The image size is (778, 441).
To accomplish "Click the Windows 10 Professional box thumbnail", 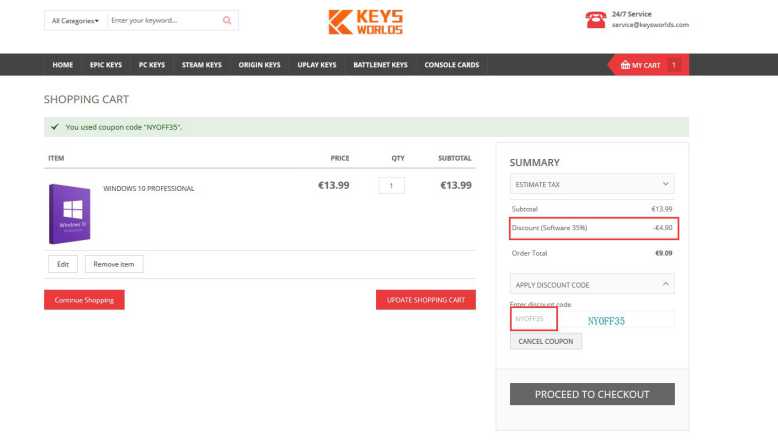I will (x=69, y=214).
